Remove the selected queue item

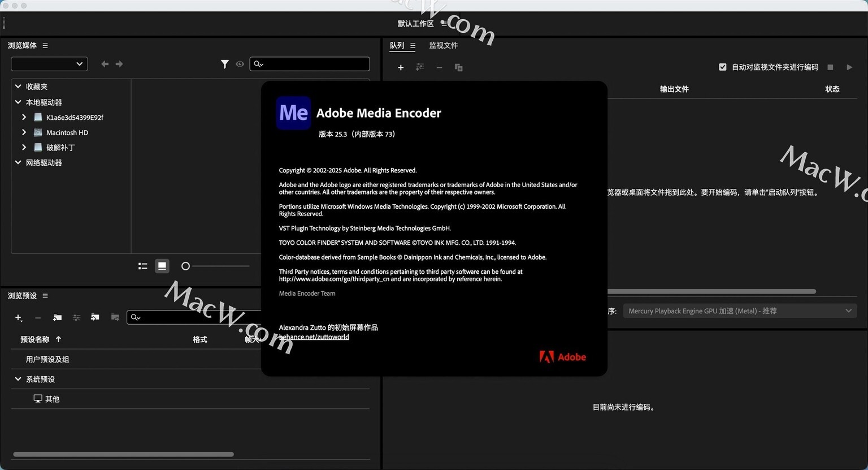click(439, 67)
